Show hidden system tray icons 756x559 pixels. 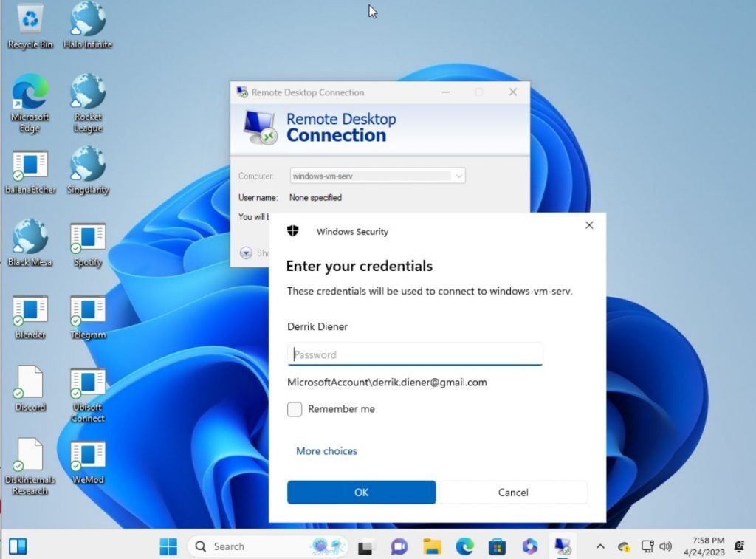tap(600, 546)
